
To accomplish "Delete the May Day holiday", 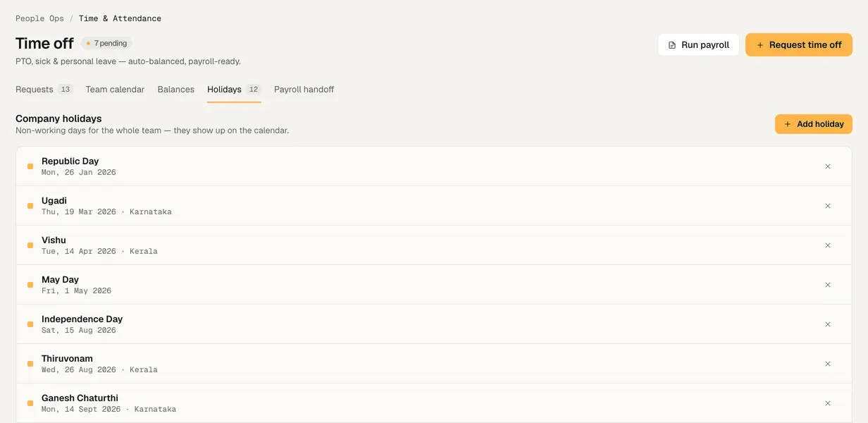I will click(828, 285).
